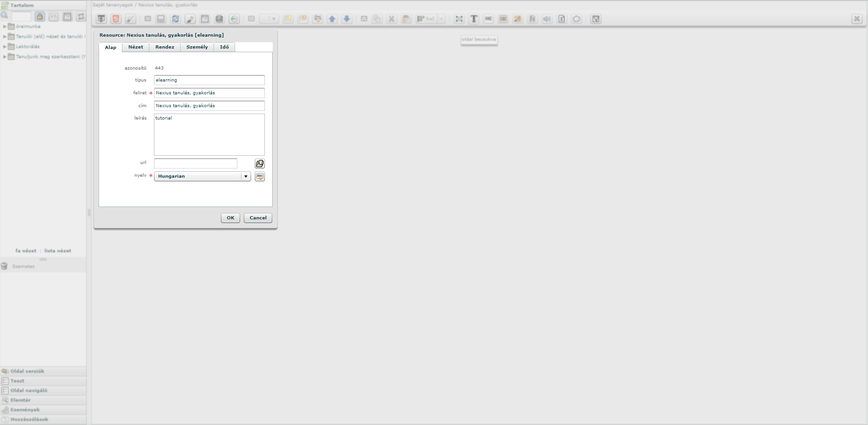868x425 pixels.
Task: Open the nyelv Hungarian language dropdown
Action: 202,176
